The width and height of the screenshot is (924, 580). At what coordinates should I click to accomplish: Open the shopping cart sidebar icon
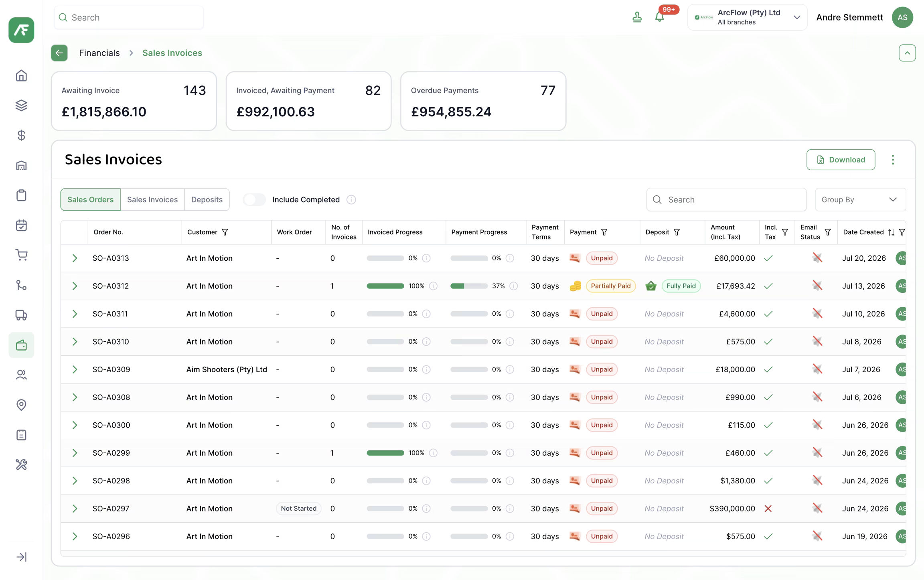point(21,255)
